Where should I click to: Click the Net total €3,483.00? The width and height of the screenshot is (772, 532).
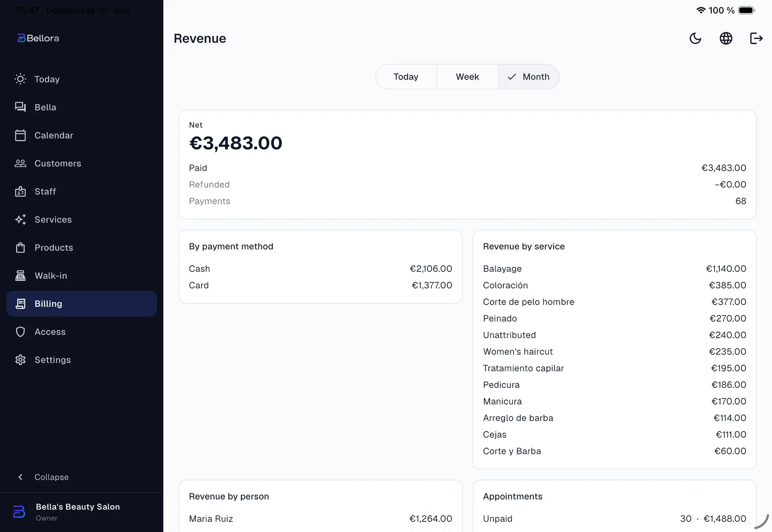pos(235,143)
